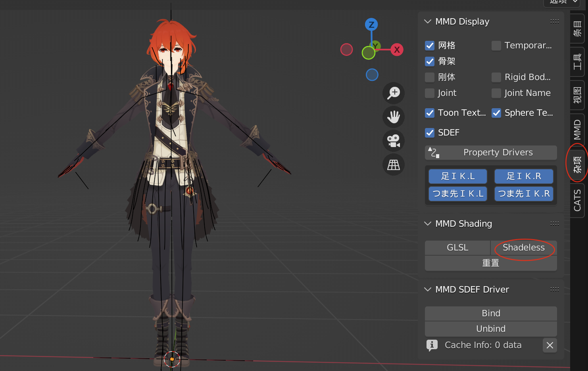This screenshot has width=588, height=371.
Task: Switch to the MMD sidebar tab
Action: [577, 130]
